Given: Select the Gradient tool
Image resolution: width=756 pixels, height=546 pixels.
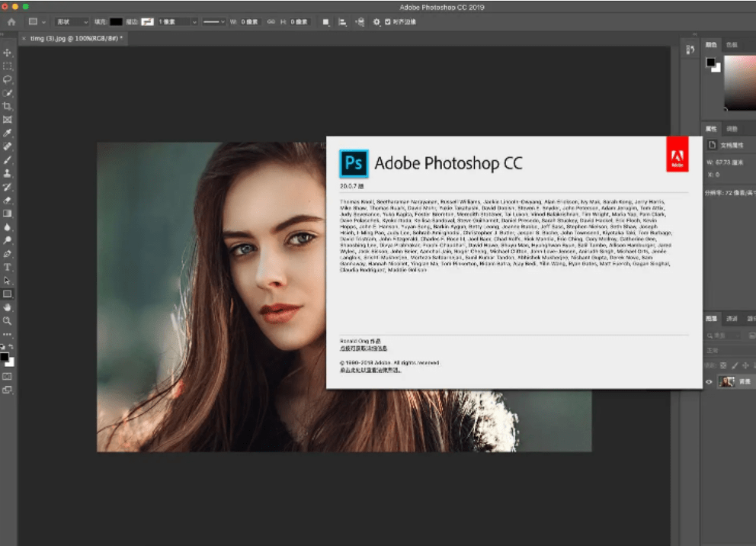Looking at the screenshot, I should 7,214.
